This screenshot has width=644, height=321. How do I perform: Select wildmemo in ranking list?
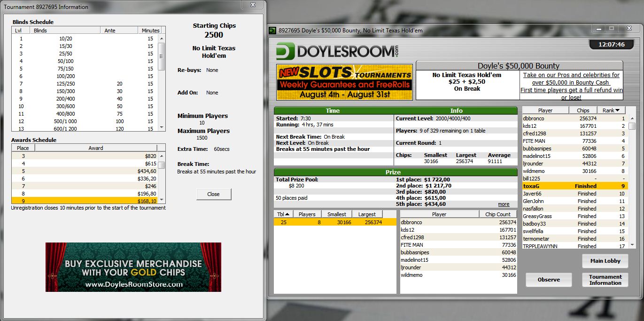575,171
